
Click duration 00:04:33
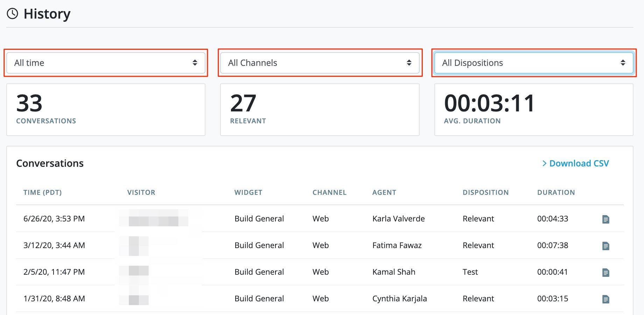[553, 219]
